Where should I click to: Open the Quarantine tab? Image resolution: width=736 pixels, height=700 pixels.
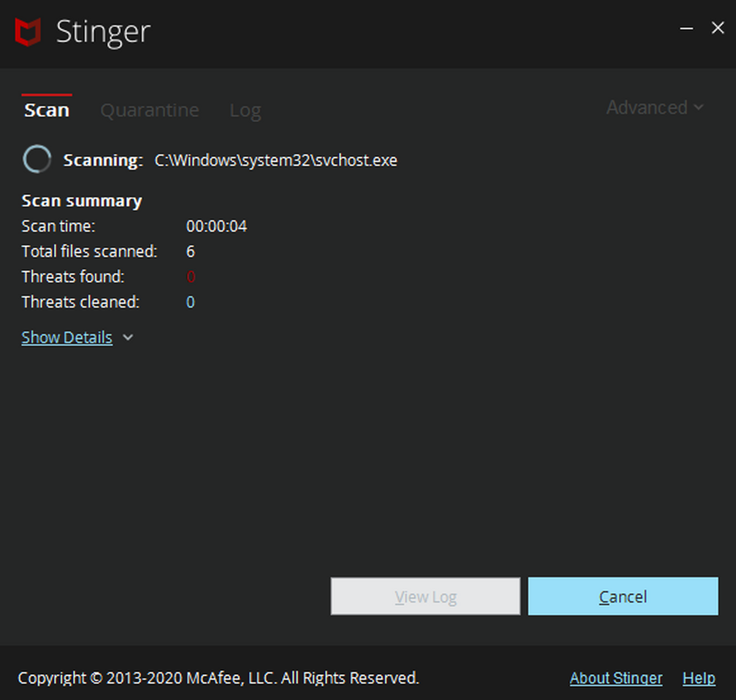[x=150, y=110]
